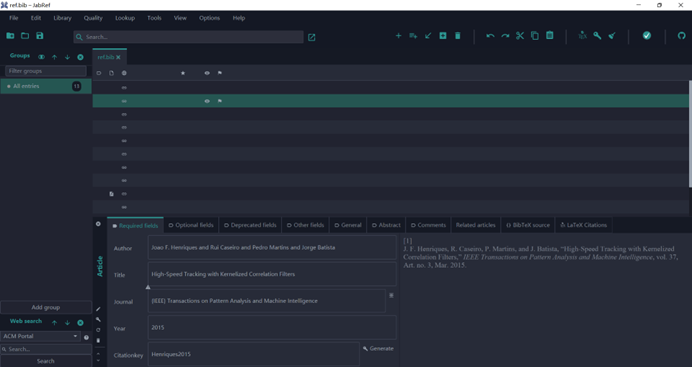Click the trash icon in editor sidebar
This screenshot has height=367, width=692.
point(98,341)
